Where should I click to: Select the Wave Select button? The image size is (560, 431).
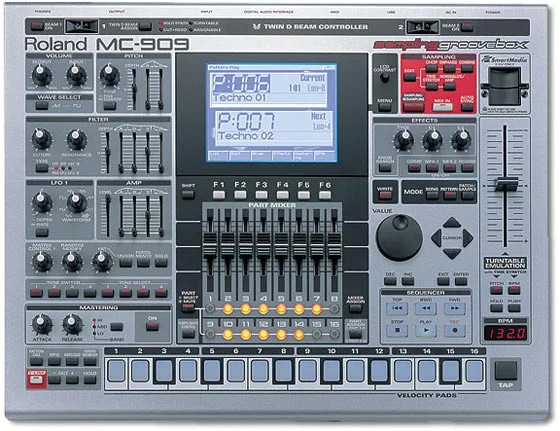[42, 106]
